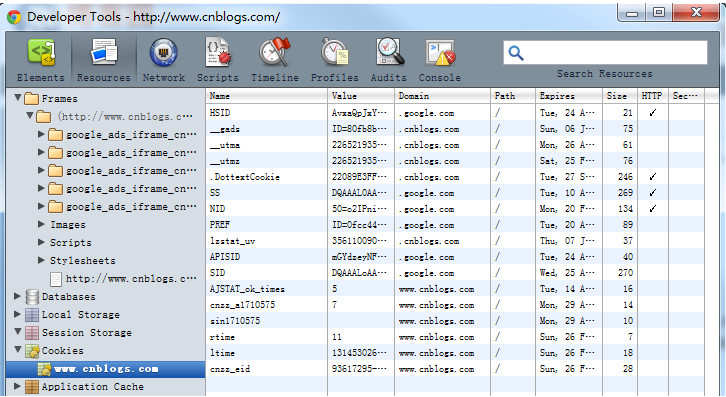
Task: Click HTTP checkmark in NID cookie row
Action: pos(652,208)
